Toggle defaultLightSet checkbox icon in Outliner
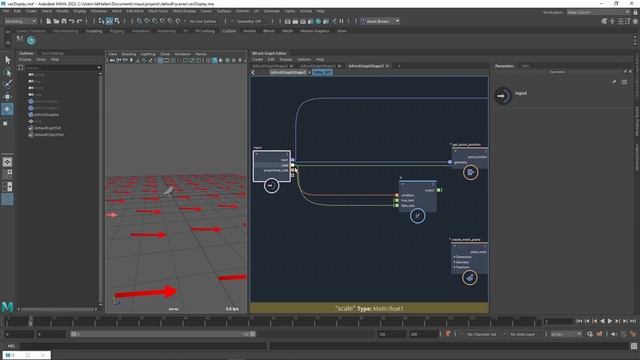This screenshot has height=360, width=640. 31,128
